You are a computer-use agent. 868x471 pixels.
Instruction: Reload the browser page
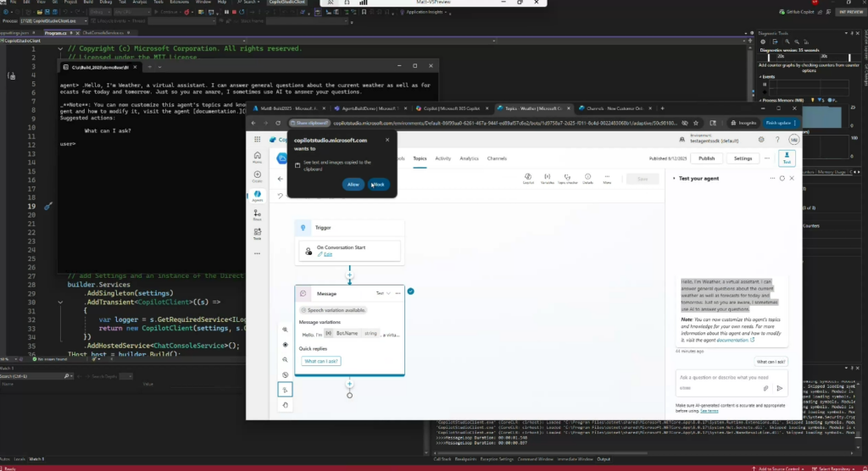278,123
